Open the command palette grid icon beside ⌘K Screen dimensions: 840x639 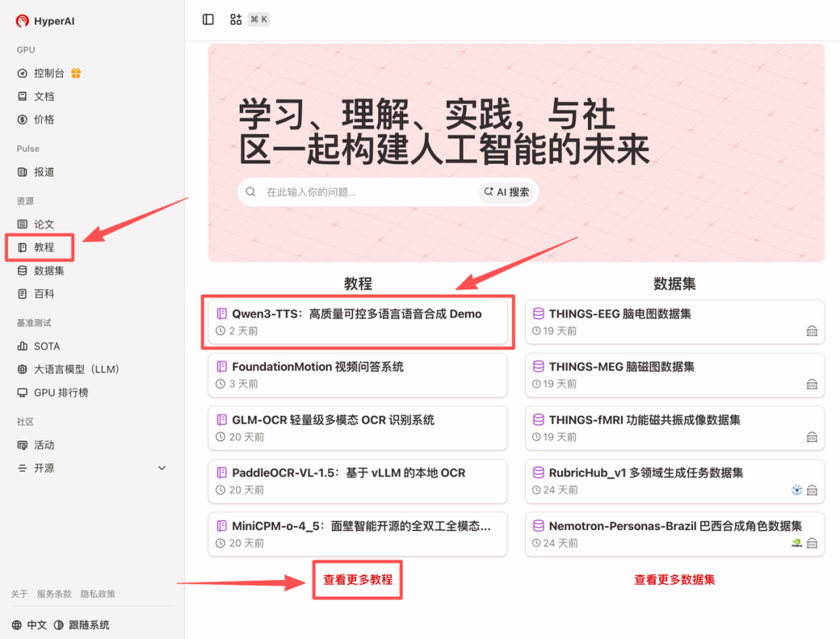(236, 19)
